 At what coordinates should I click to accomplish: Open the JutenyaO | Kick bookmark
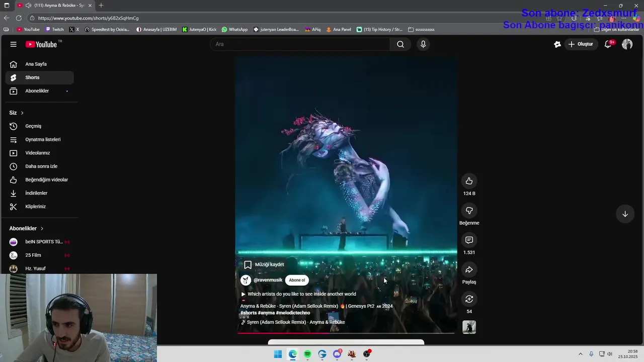199,30
